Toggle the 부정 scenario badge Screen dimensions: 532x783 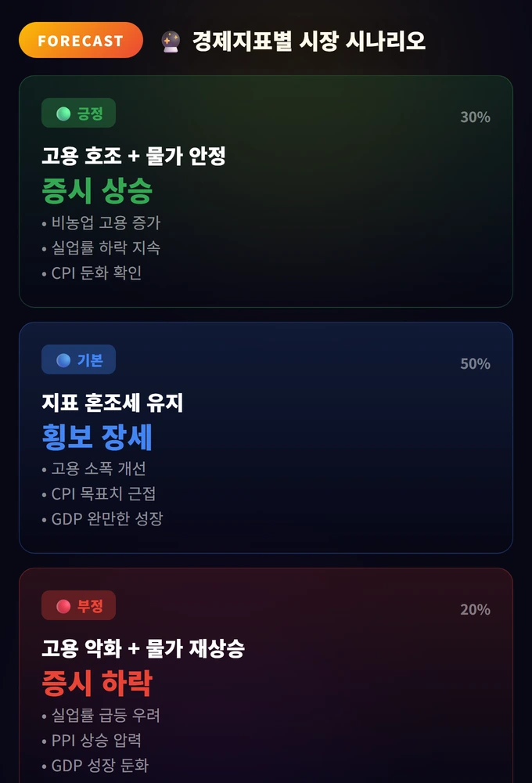(78, 605)
